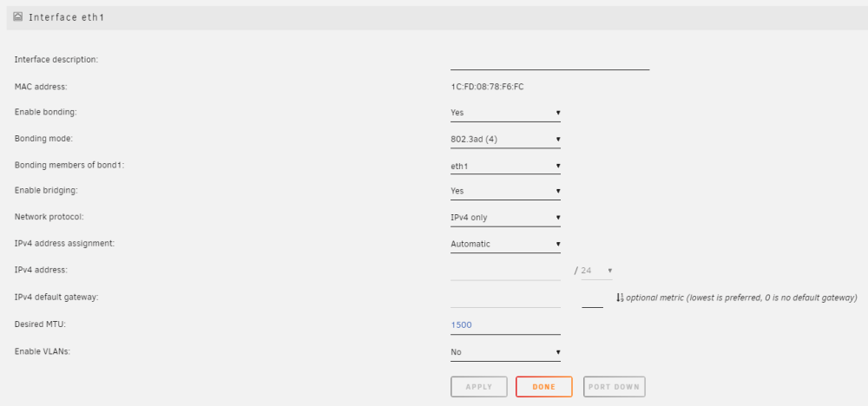Click the Interface eth1 header title
Image resolution: width=868 pixels, height=406 pixels.
(x=67, y=17)
